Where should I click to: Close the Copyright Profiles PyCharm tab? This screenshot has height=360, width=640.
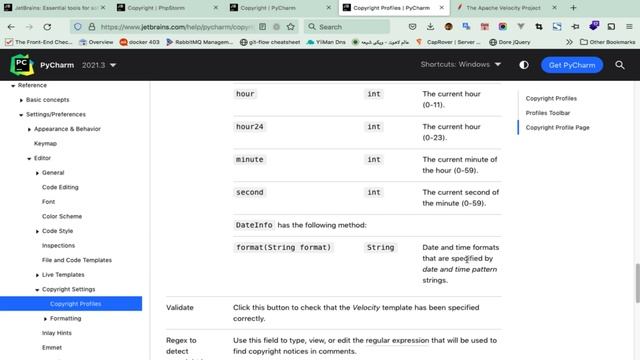[x=442, y=8]
